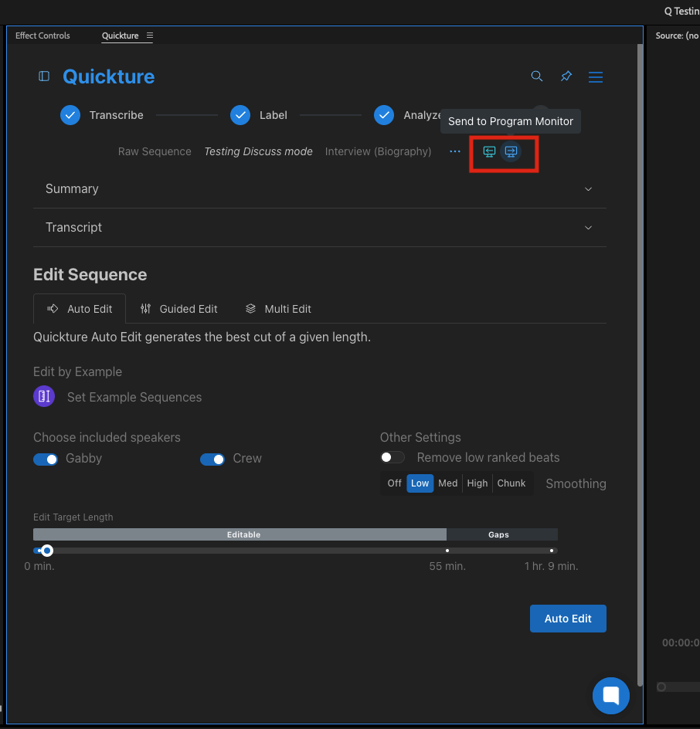Open the chat support bubble
This screenshot has width=700, height=729.
click(610, 695)
